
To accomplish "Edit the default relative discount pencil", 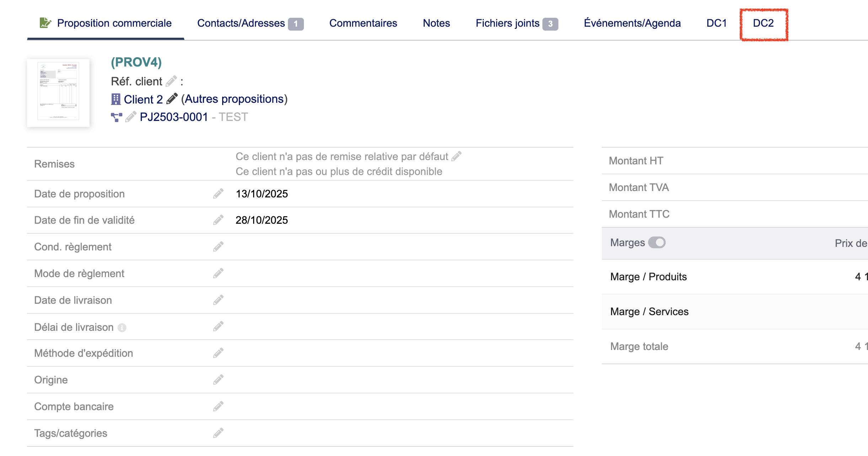I will pos(456,156).
